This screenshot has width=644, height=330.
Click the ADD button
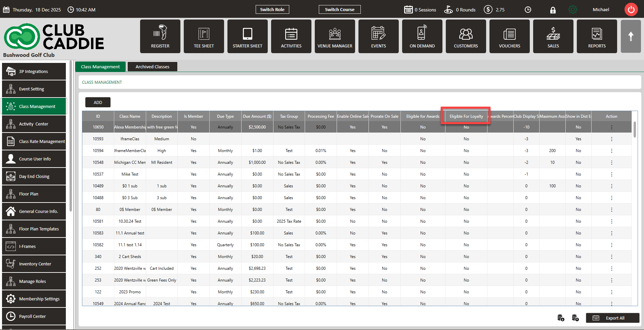click(98, 102)
